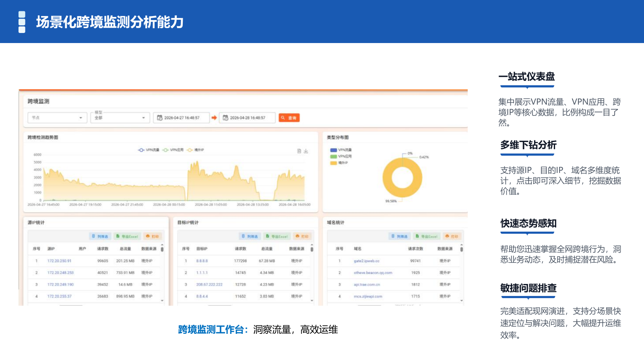
Task: Click the orange 查询 search button
Action: click(x=289, y=118)
